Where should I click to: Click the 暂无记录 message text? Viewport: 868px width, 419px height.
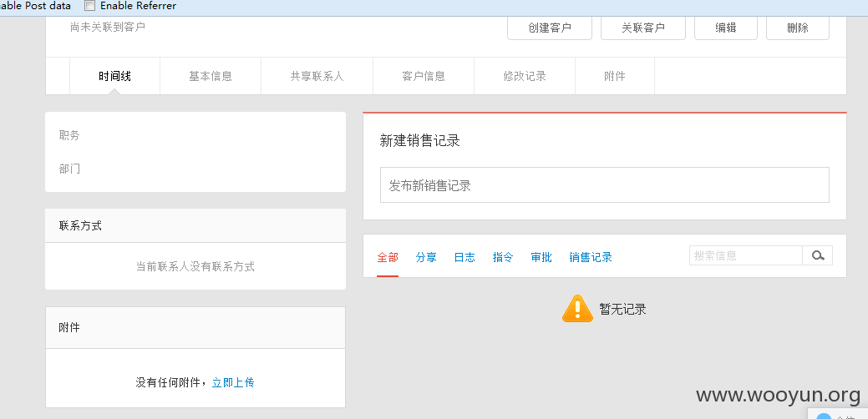point(622,309)
